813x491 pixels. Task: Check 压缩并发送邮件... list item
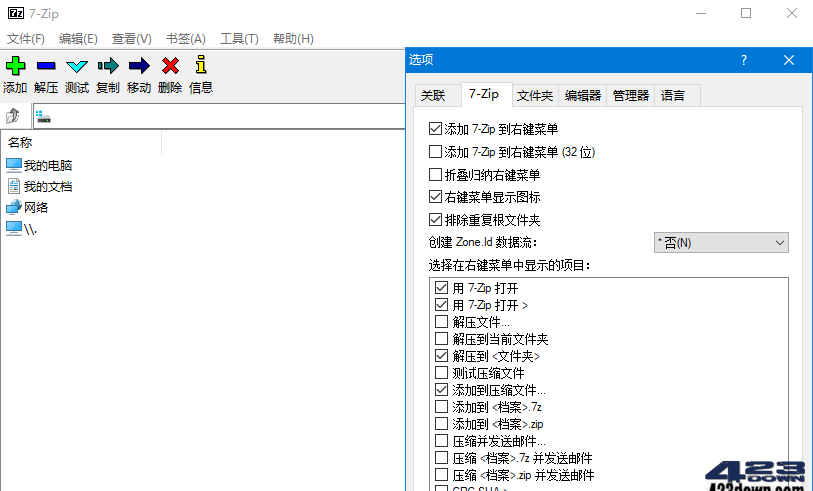pyautogui.click(x=441, y=441)
